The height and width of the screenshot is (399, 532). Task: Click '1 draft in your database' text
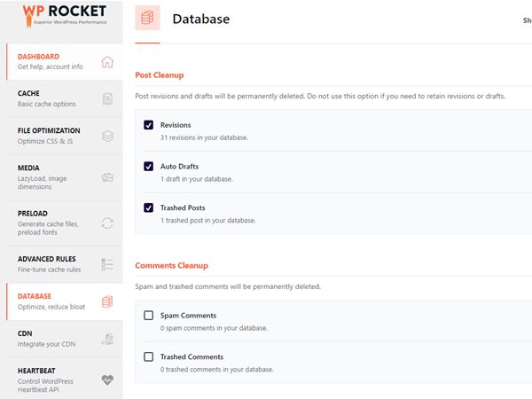pos(197,179)
